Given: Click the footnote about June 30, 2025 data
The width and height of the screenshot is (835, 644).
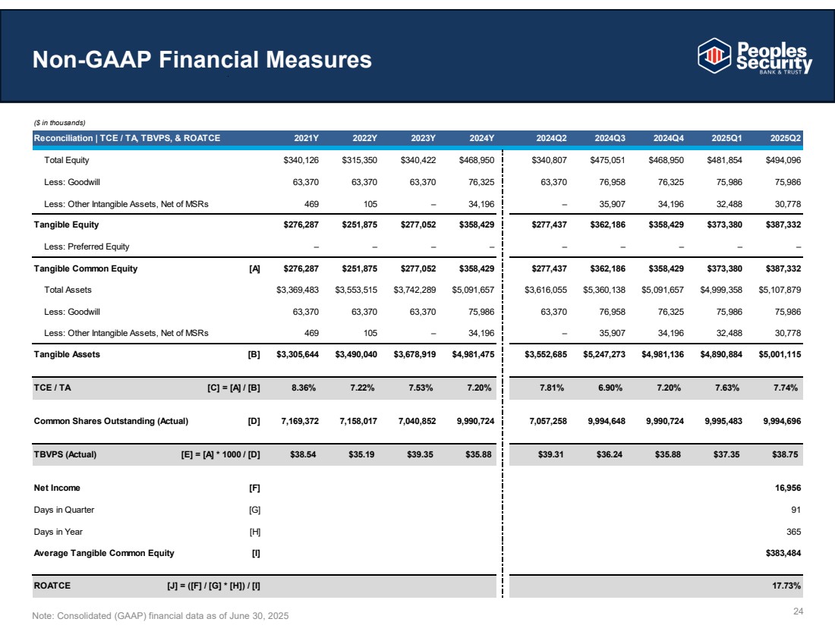Looking at the screenshot, I should click(x=160, y=615).
